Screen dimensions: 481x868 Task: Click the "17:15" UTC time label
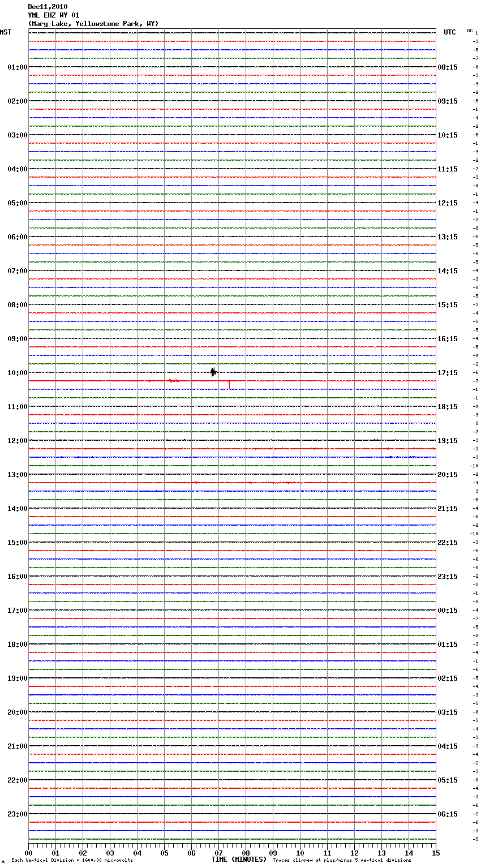tap(448, 373)
